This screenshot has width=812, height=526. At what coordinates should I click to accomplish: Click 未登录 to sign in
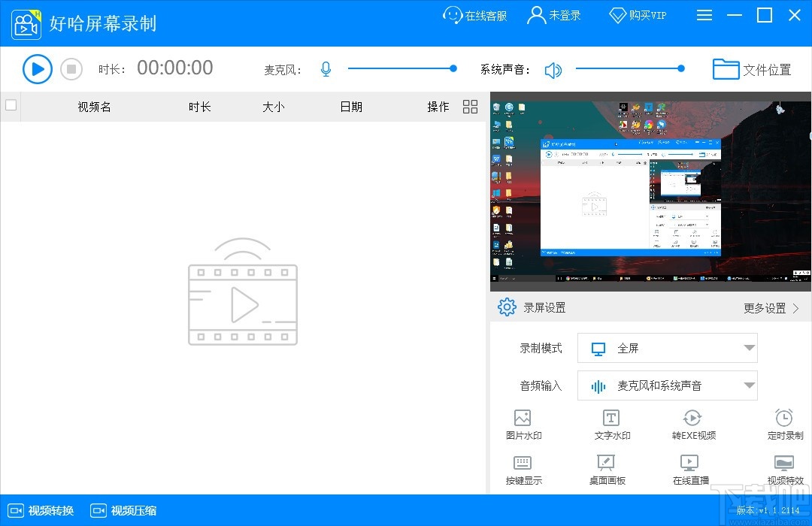point(555,15)
